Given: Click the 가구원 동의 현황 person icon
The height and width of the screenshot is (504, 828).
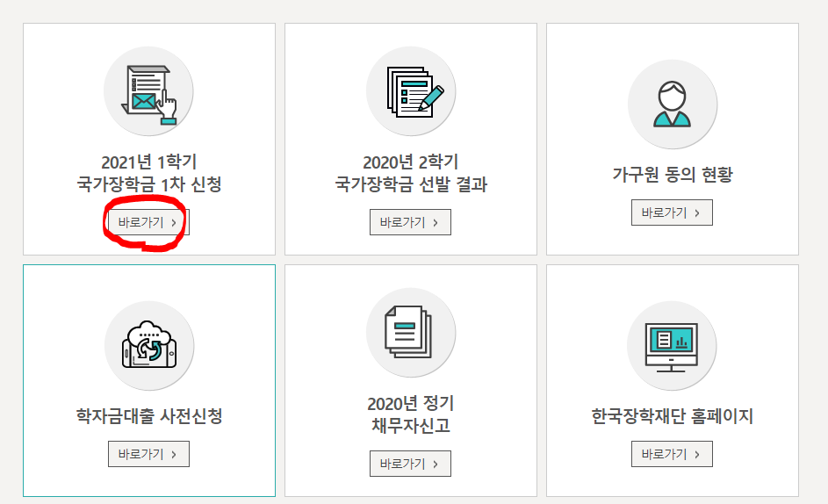Looking at the screenshot, I should pos(672,104).
